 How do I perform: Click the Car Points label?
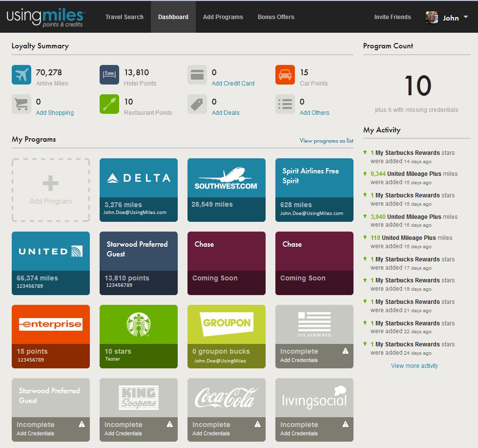(x=313, y=83)
